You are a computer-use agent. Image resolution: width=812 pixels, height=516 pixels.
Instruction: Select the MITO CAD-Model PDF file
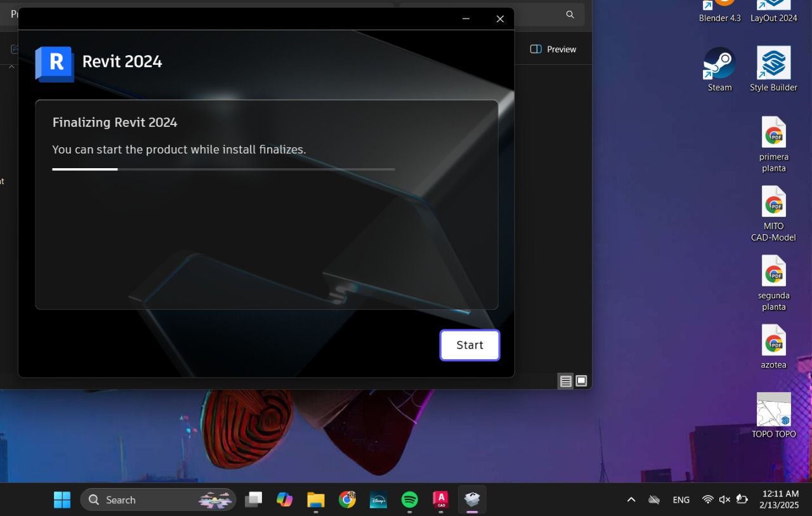774,214
